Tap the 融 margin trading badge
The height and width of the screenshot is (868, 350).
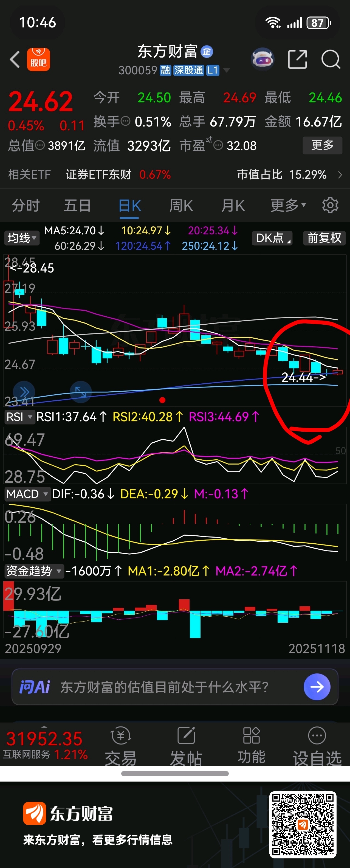click(165, 70)
